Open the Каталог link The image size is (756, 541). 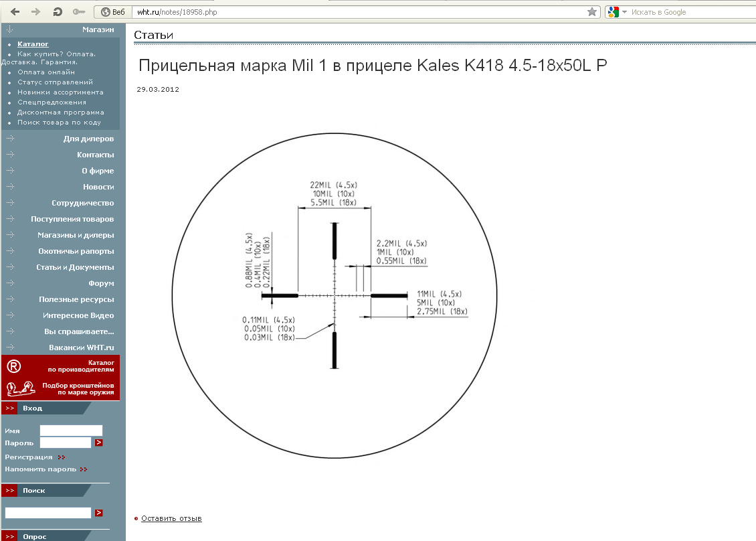click(x=33, y=44)
